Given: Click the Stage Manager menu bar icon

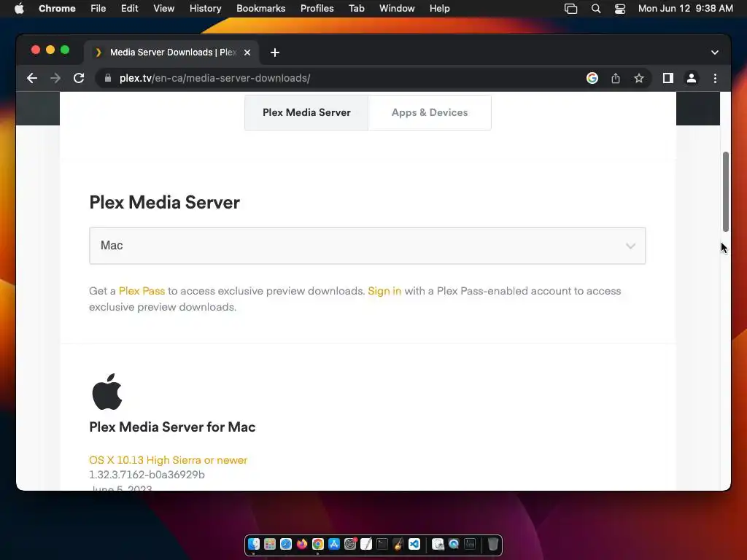Looking at the screenshot, I should 570,9.
